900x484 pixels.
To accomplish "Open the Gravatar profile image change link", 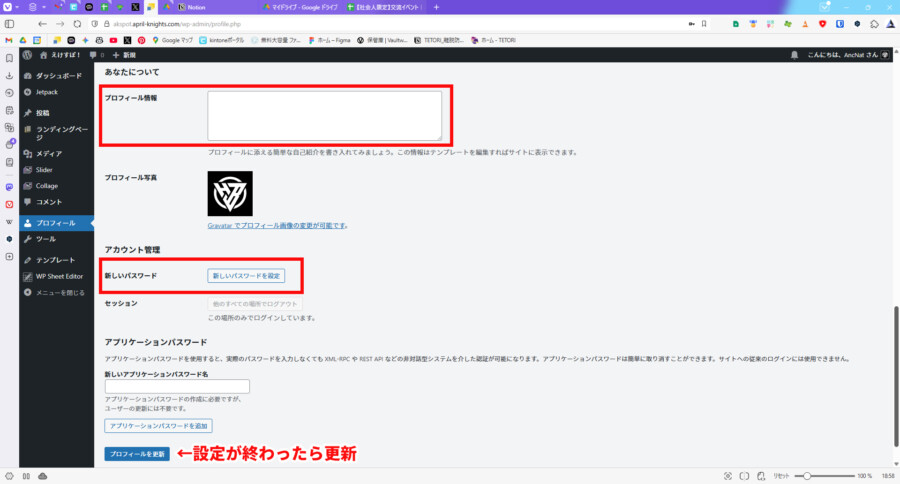I will [x=276, y=226].
